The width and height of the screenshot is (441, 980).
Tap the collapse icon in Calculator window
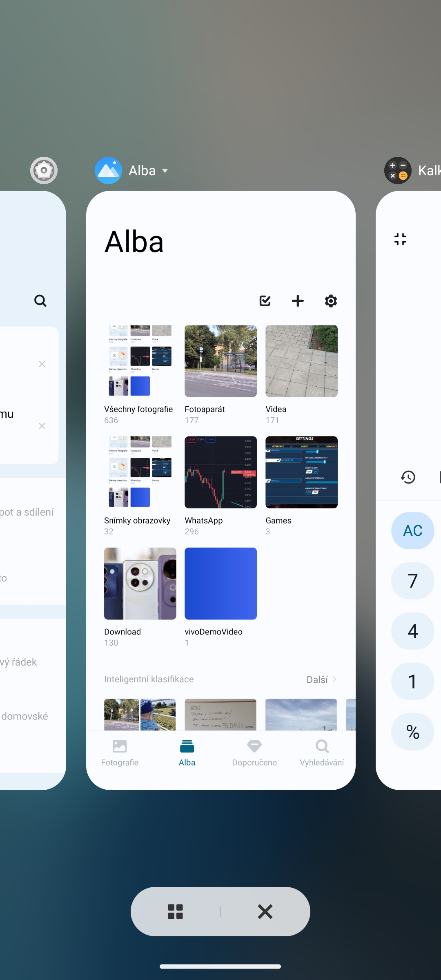400,239
